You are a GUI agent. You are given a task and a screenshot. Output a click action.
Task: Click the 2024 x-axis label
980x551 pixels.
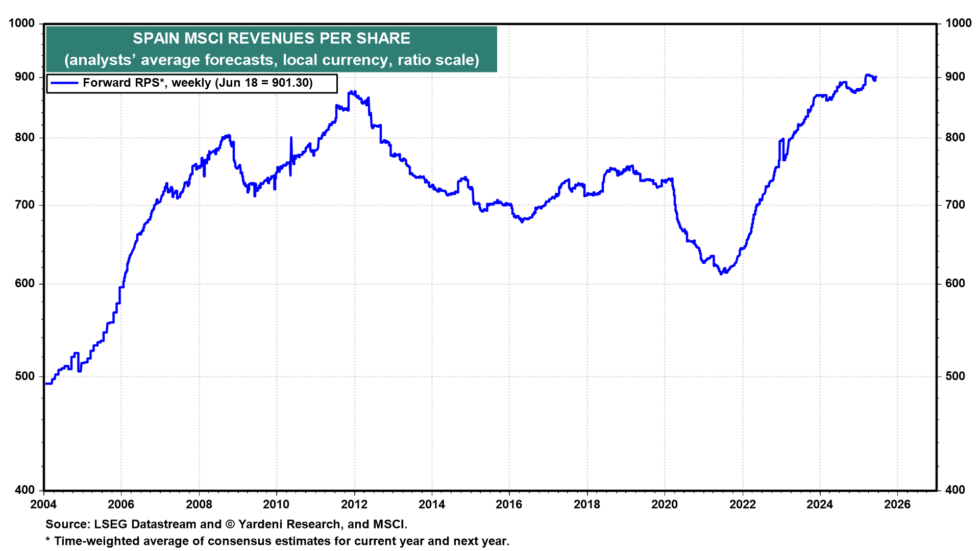[x=820, y=505]
